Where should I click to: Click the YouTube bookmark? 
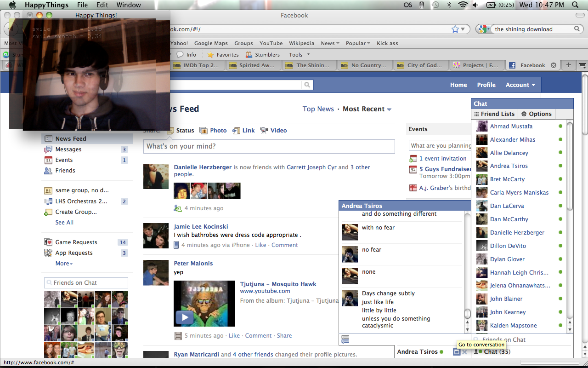coord(271,43)
